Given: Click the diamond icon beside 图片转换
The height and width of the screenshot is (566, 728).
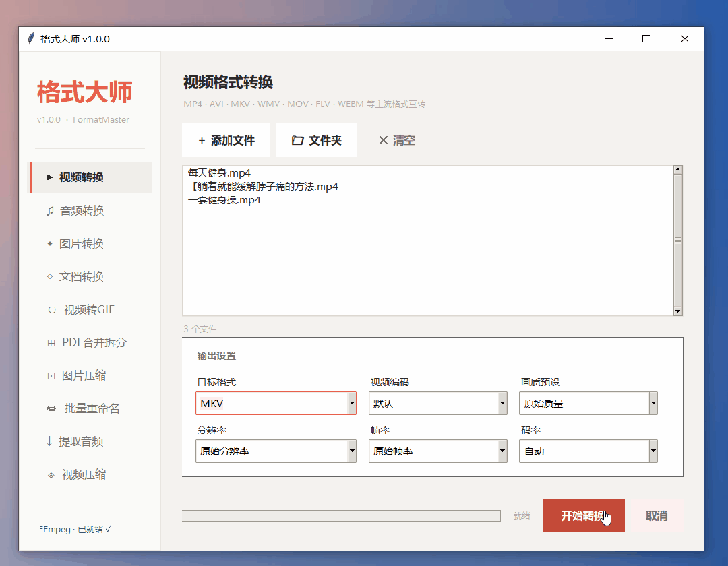Looking at the screenshot, I should 50,243.
